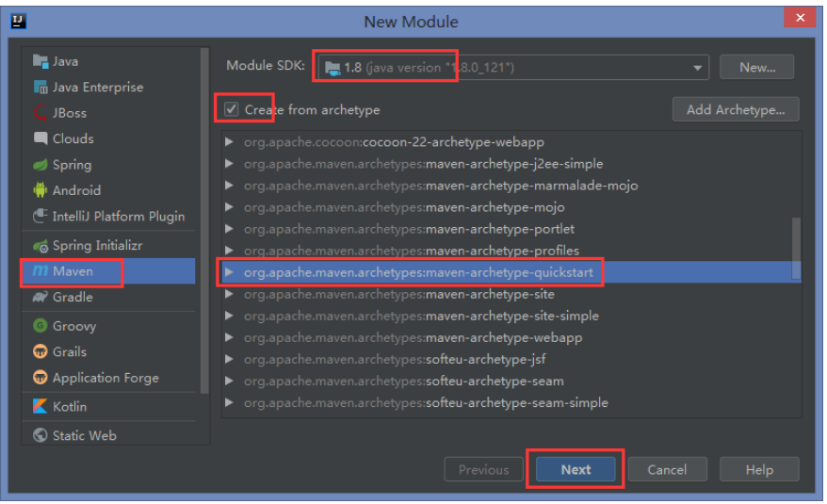This screenshot has height=504, width=827.
Task: Select Kotlin module type label
Action: 70,407
